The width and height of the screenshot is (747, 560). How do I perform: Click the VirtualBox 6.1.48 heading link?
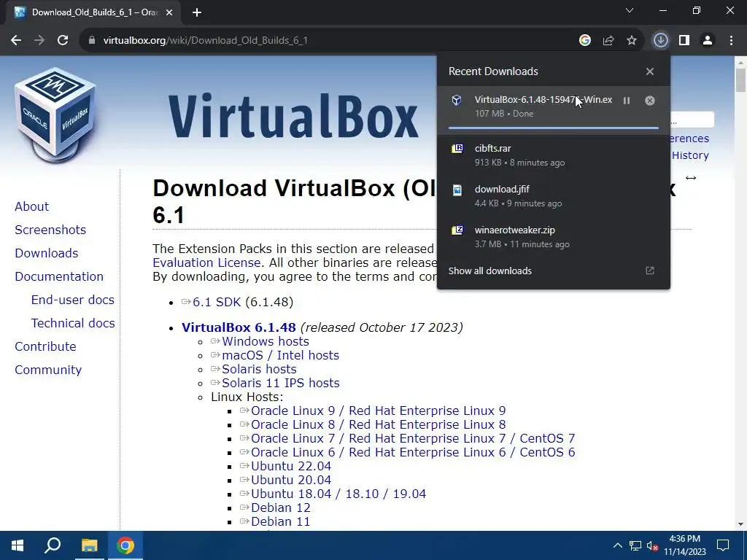pyautogui.click(x=239, y=327)
